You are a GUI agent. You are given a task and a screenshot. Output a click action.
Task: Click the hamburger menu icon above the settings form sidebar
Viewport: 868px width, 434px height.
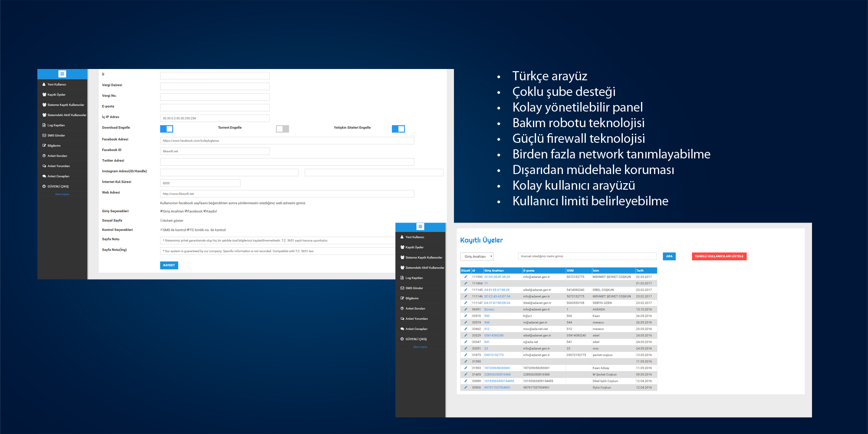coord(62,74)
